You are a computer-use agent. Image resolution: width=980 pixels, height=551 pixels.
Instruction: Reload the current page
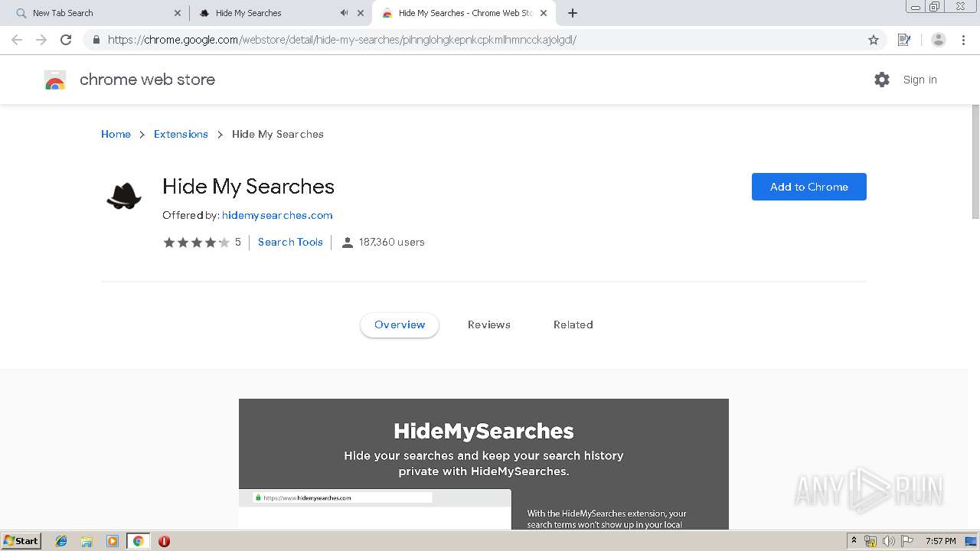click(x=66, y=40)
